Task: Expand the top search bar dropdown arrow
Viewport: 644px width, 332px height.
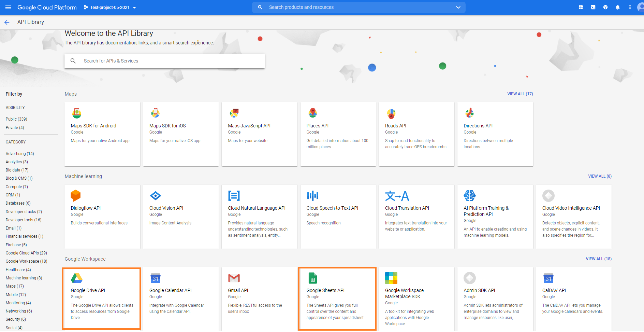Action: coord(458,7)
